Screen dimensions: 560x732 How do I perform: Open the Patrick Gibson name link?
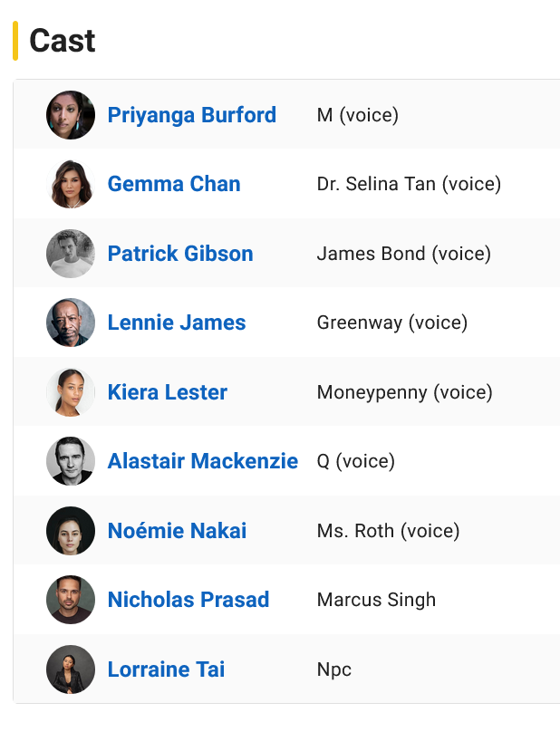coord(180,254)
